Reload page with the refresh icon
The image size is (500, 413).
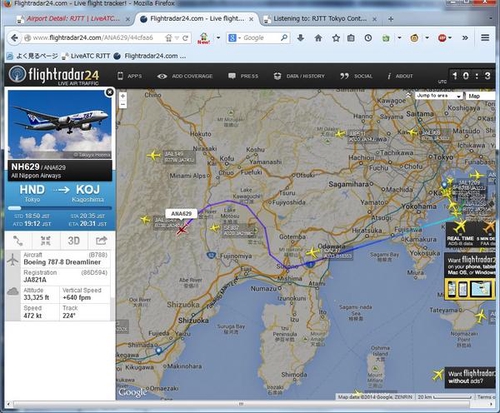pos(185,38)
